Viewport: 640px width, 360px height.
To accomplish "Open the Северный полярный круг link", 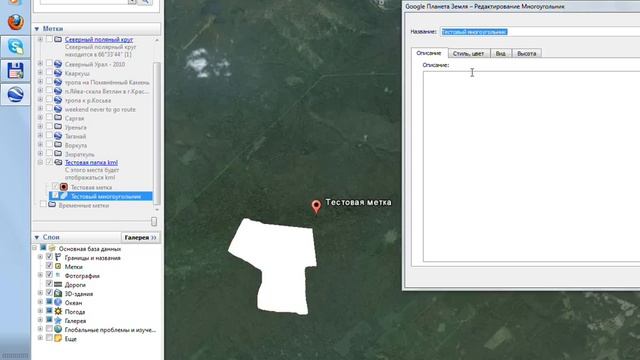I will tap(99, 40).
